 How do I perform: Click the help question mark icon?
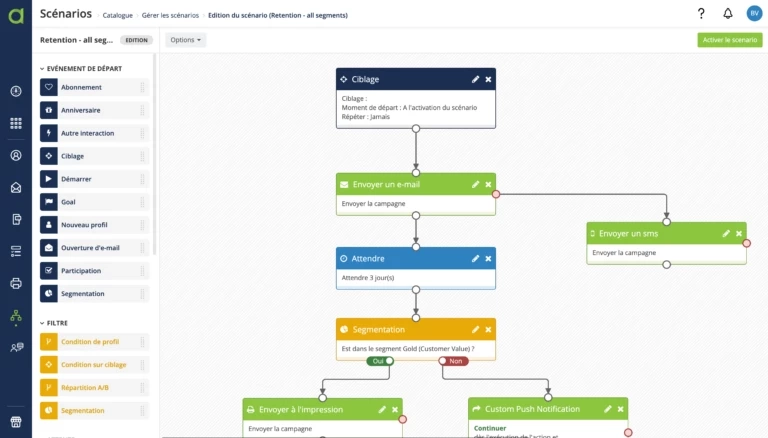click(x=701, y=14)
